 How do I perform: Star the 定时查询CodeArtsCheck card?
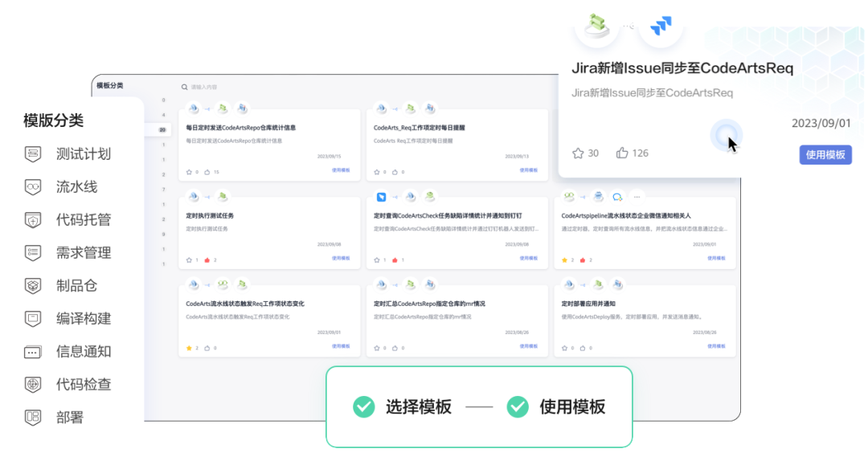tap(377, 260)
